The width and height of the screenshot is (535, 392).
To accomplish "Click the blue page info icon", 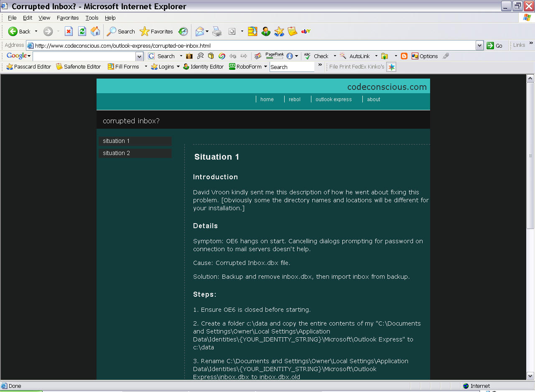I will pyautogui.click(x=289, y=56).
